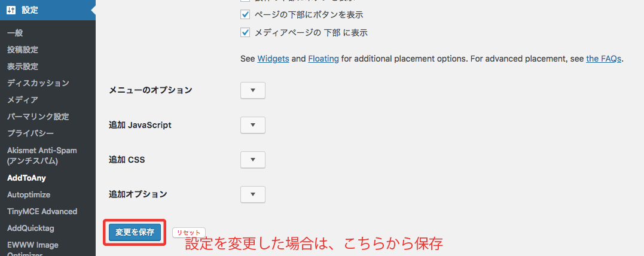Open the Floating link
The height and width of the screenshot is (256, 644).
tap(323, 59)
